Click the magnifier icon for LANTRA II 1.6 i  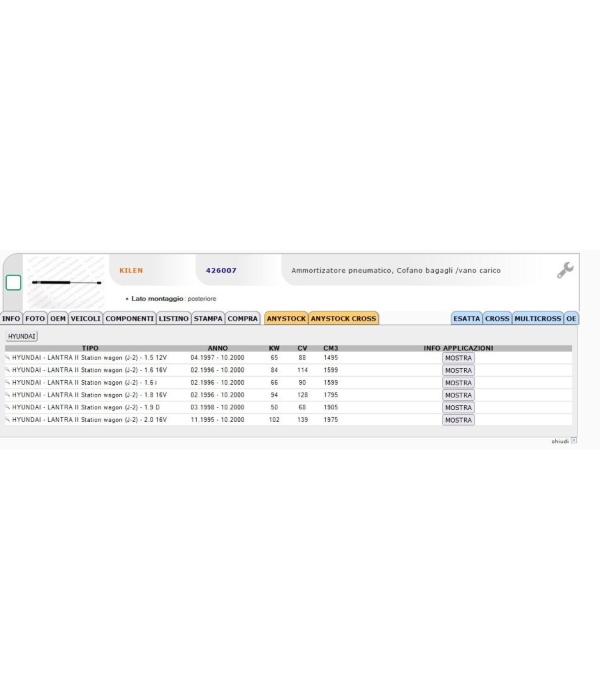[x=7, y=383]
